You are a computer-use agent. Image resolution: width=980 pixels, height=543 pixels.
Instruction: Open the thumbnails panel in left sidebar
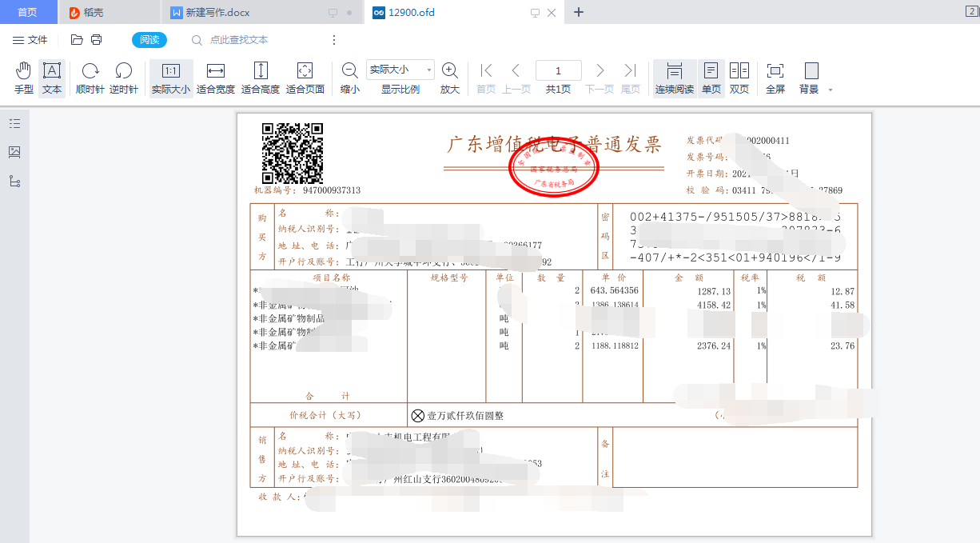(14, 152)
